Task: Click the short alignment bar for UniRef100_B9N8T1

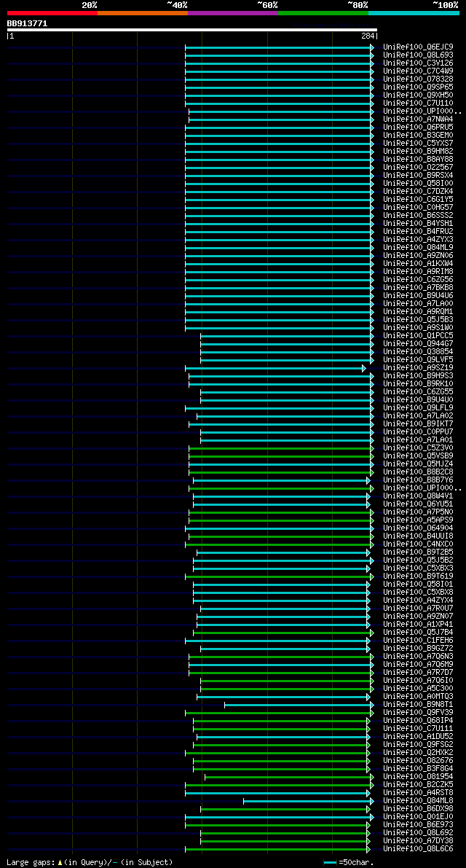Action: pos(299,705)
